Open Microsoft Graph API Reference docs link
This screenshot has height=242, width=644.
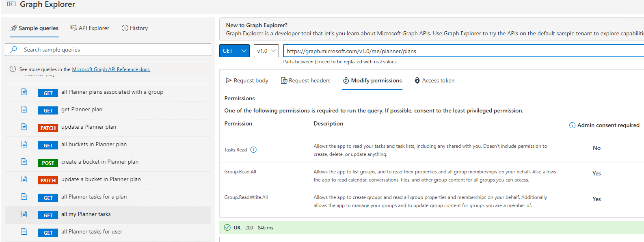(x=111, y=69)
